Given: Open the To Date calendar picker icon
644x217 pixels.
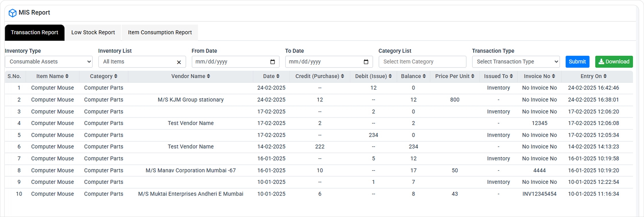Looking at the screenshot, I should pos(366,62).
